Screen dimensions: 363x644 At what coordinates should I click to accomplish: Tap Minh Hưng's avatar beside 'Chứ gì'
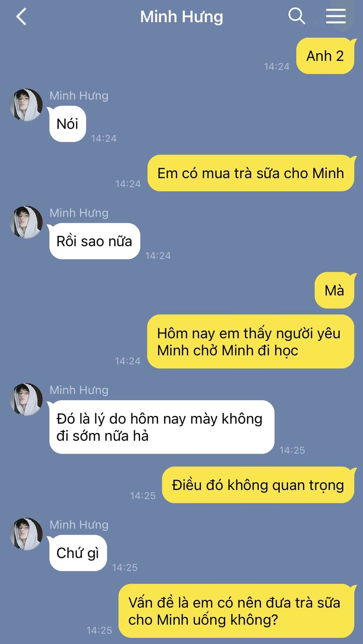click(x=26, y=534)
